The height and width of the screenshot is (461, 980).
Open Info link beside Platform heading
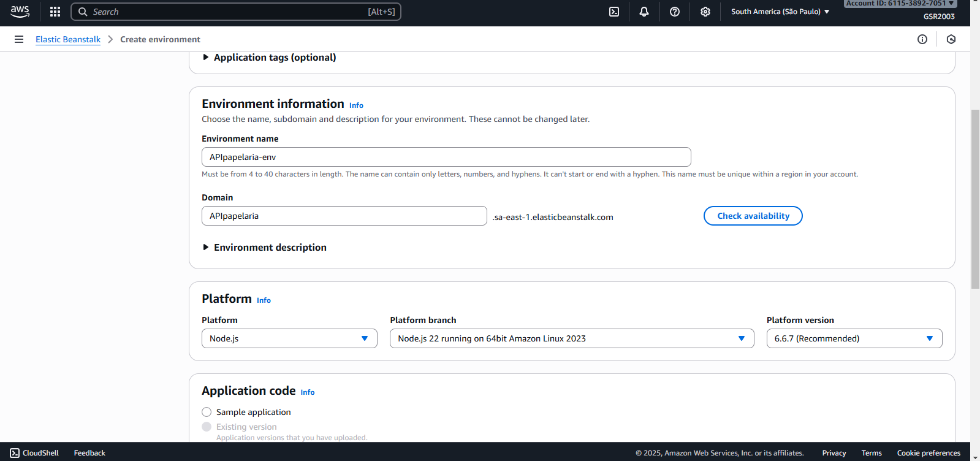click(x=264, y=300)
